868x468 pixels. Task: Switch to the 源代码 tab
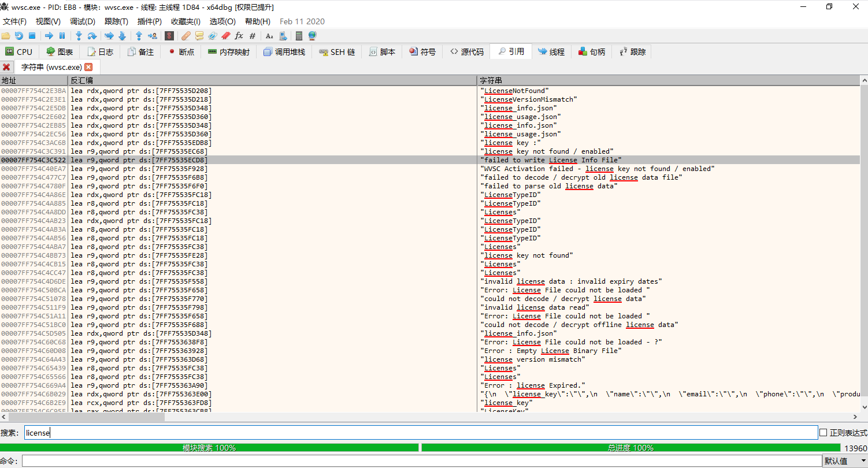[467, 51]
